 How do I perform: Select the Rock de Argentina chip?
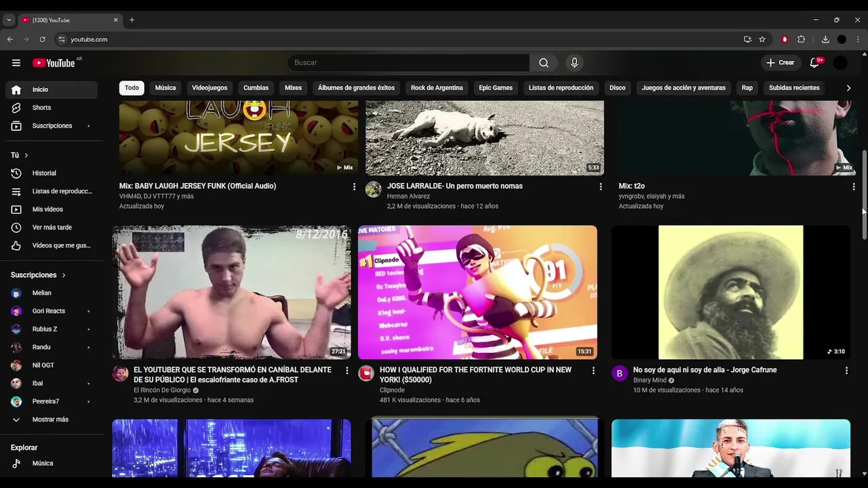437,88
